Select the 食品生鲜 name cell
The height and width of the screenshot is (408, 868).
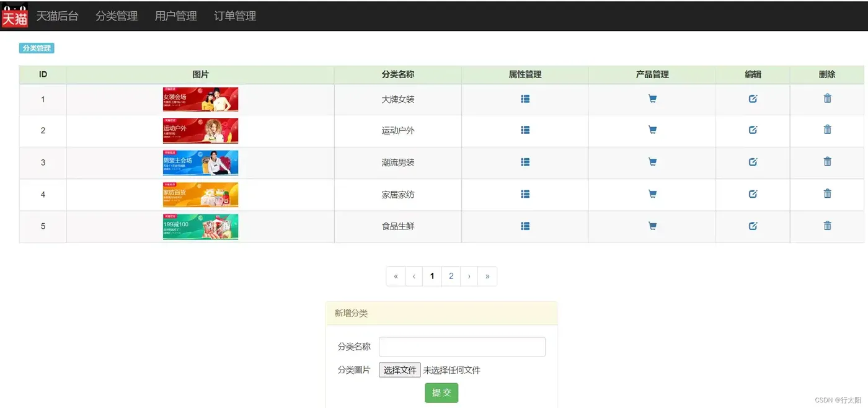398,226
